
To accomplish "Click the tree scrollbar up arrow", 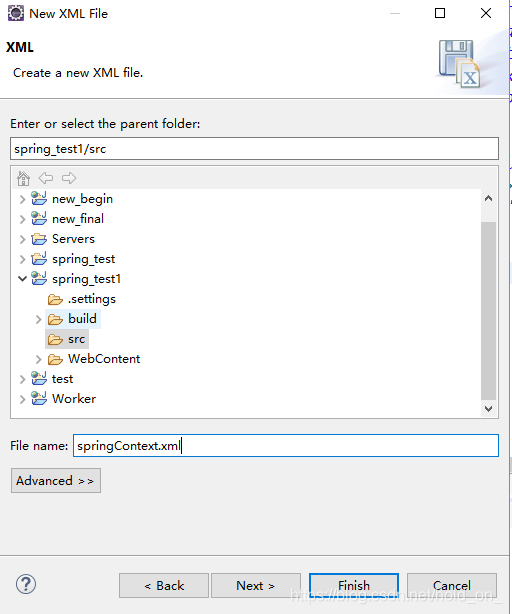I will [488, 199].
